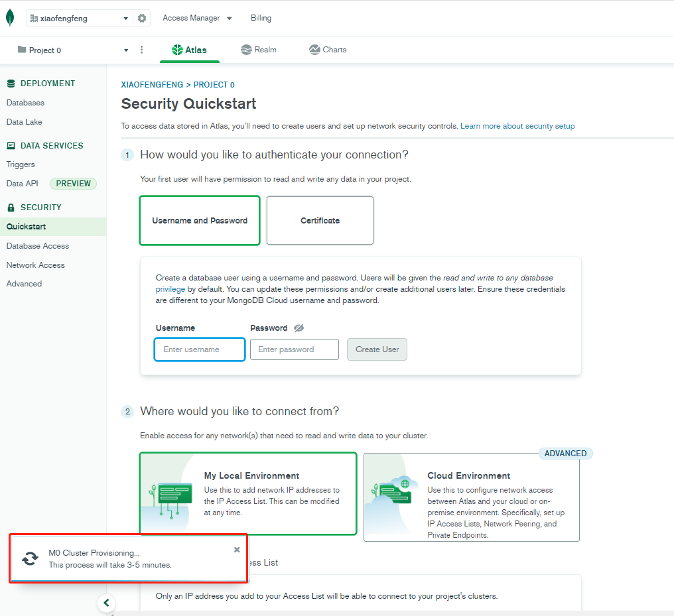Open Data Lake in sidebar
Viewport: 674px width, 616px height.
(x=24, y=122)
